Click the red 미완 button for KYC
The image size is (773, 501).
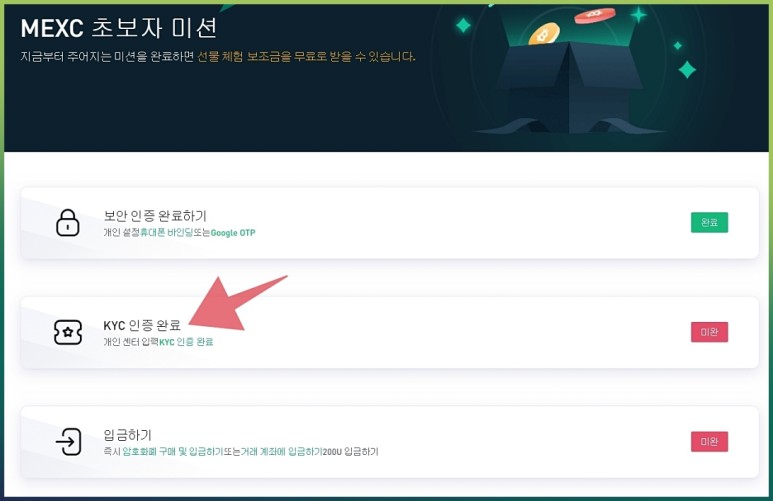pyautogui.click(x=709, y=332)
